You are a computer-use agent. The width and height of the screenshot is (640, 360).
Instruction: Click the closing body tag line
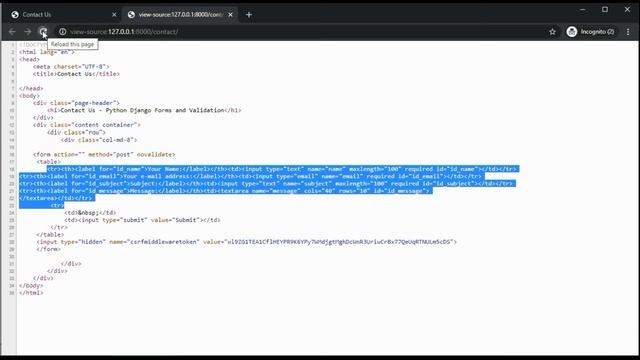(x=31, y=286)
